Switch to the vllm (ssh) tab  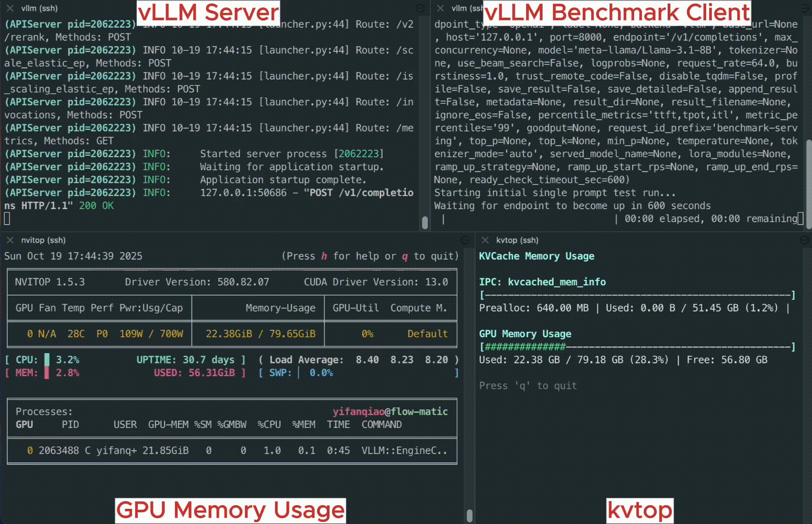coord(39,8)
